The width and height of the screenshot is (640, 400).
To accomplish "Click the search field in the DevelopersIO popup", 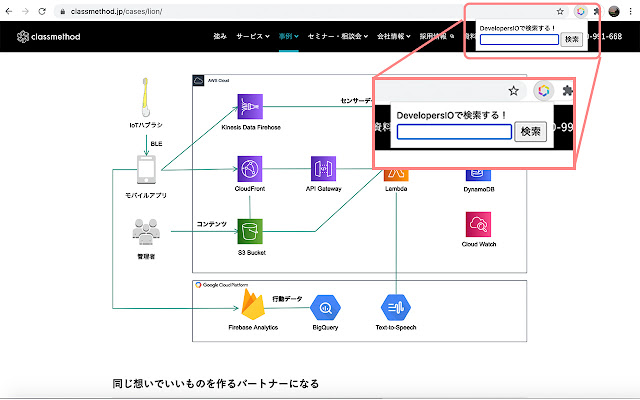I will [519, 40].
